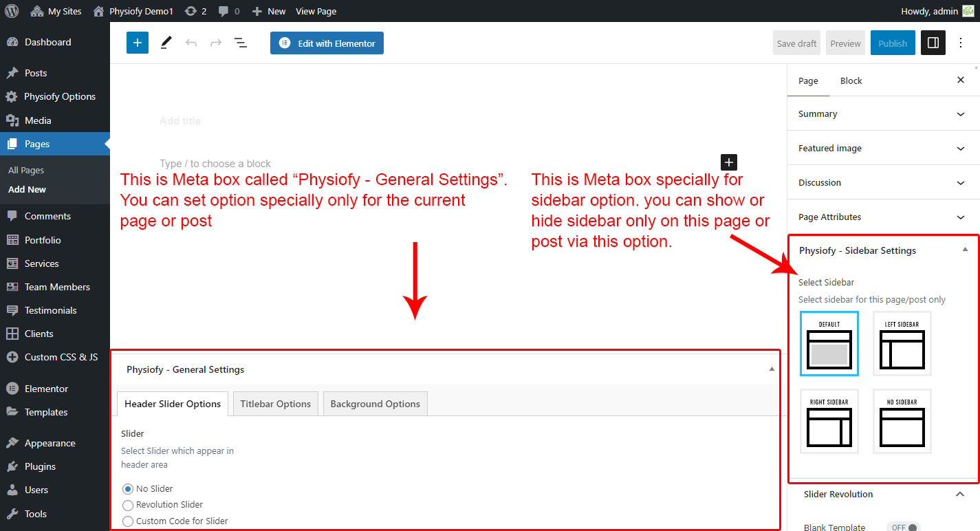This screenshot has height=531, width=980.
Task: Choose the Left Sidebar layout thumbnail
Action: coord(902,344)
